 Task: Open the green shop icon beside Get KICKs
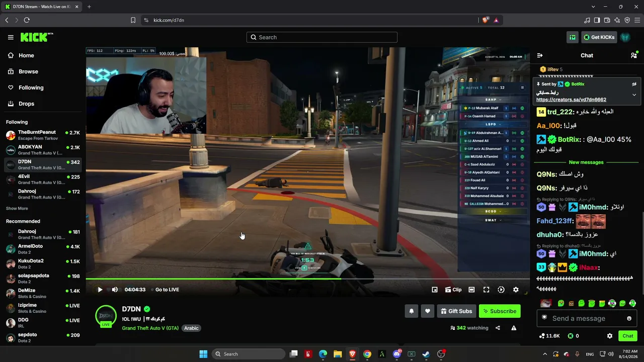[x=573, y=37]
